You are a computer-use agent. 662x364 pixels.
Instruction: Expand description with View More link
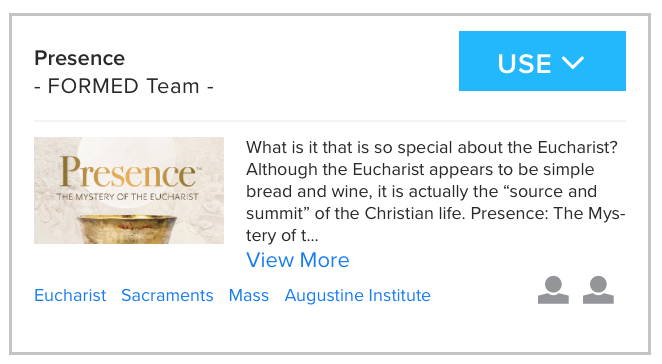(x=298, y=260)
